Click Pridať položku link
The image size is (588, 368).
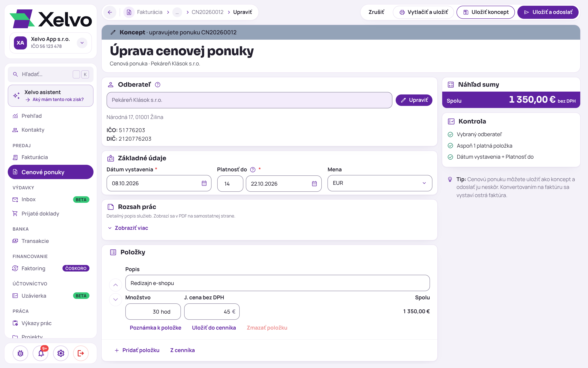[137, 350]
